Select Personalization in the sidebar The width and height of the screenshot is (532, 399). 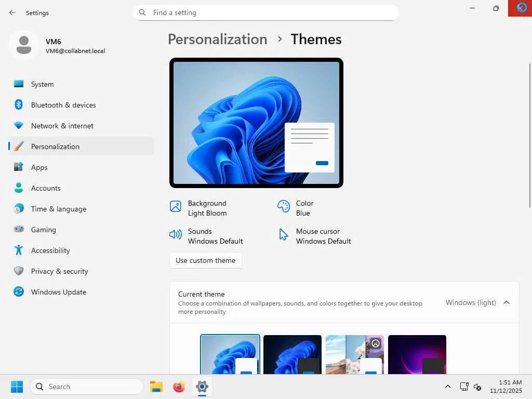(x=81, y=146)
